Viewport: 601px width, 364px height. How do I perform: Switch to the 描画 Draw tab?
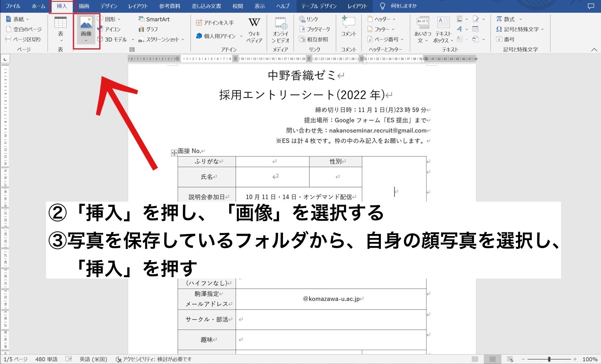pos(84,6)
